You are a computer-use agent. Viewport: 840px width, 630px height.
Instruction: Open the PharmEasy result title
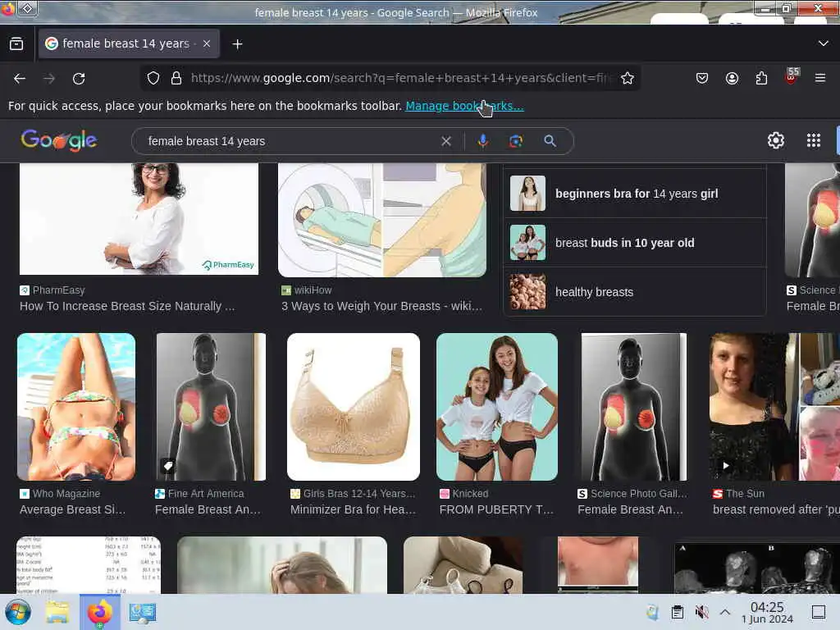tap(127, 307)
